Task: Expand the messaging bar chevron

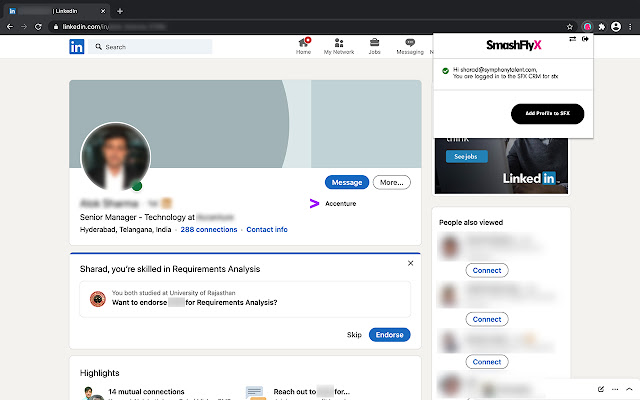Action: (629, 389)
